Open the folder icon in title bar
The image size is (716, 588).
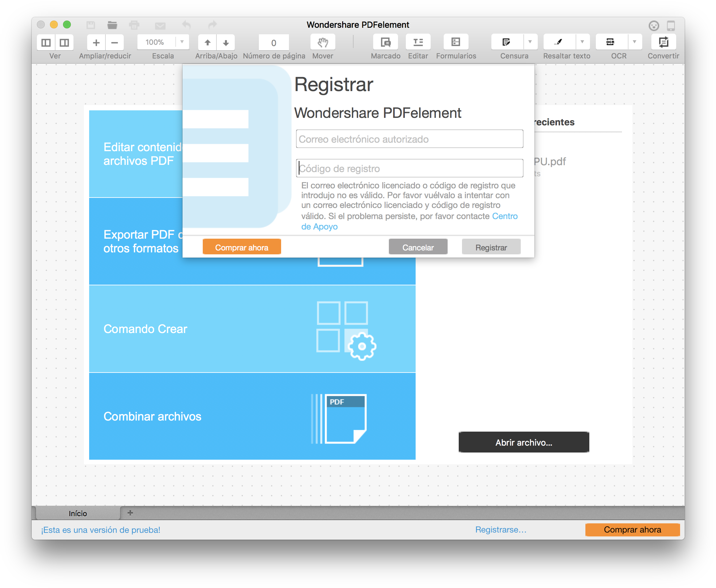[x=112, y=25]
